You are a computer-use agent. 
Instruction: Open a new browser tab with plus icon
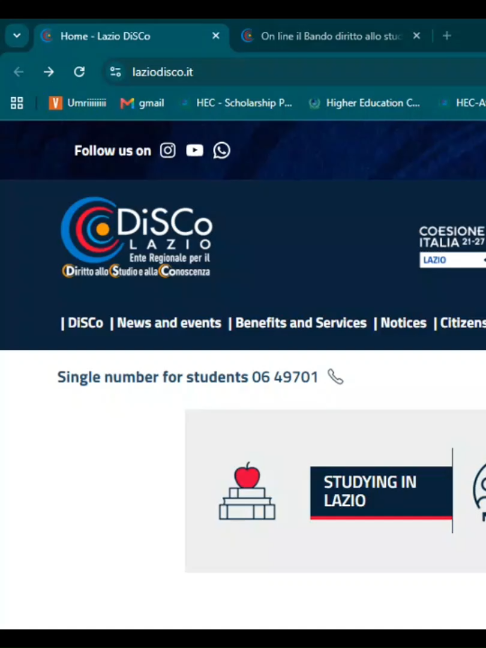pyautogui.click(x=447, y=36)
